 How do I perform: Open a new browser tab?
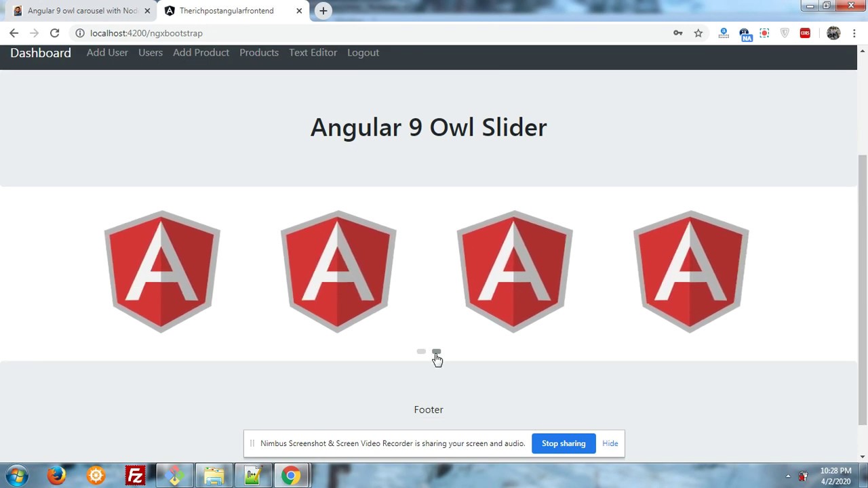pyautogui.click(x=323, y=11)
